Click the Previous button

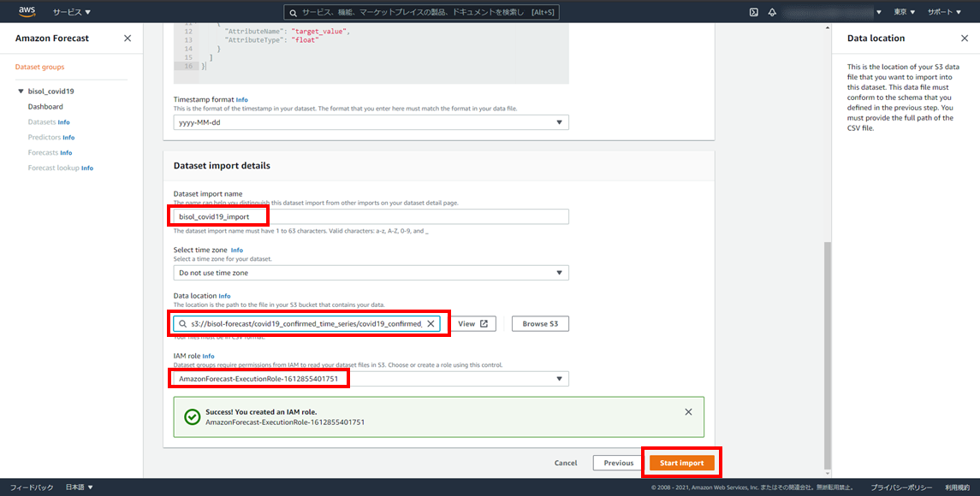618,463
